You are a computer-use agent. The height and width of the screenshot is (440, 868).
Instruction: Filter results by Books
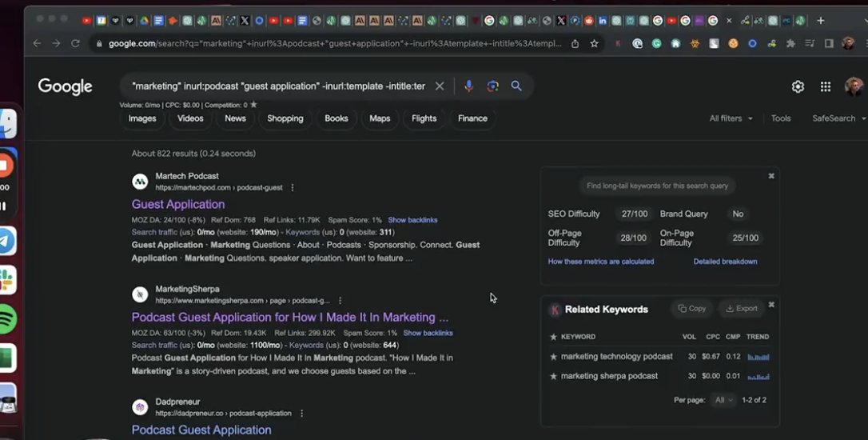click(336, 118)
